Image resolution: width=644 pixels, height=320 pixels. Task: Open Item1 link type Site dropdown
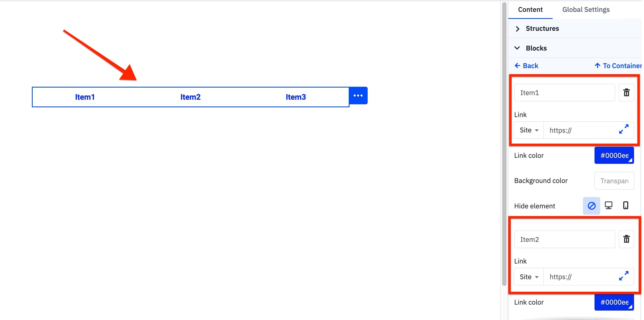pyautogui.click(x=529, y=130)
